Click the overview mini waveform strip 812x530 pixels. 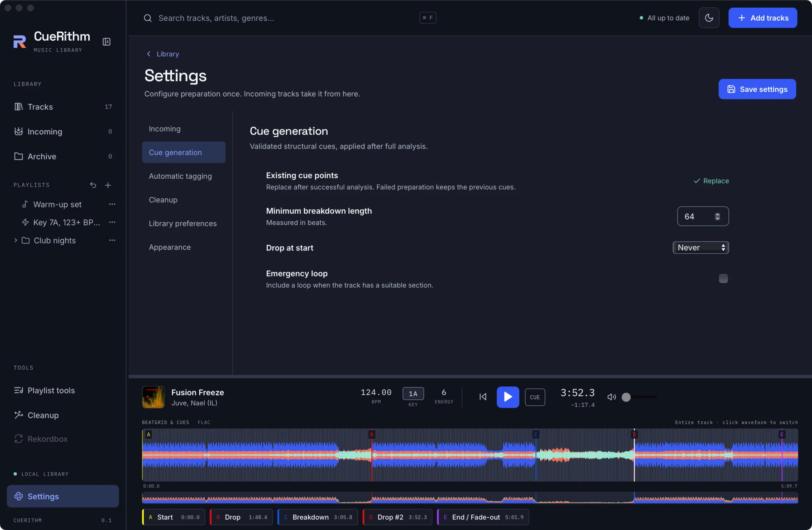point(470,498)
